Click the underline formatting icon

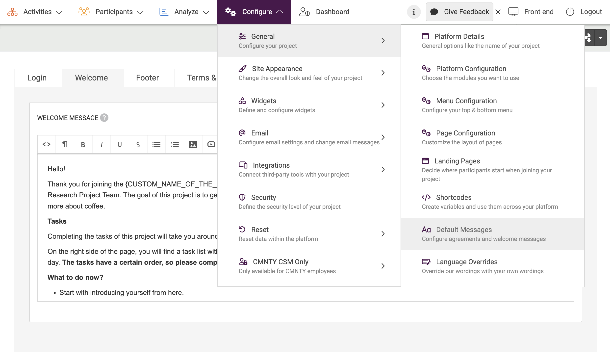coord(120,144)
